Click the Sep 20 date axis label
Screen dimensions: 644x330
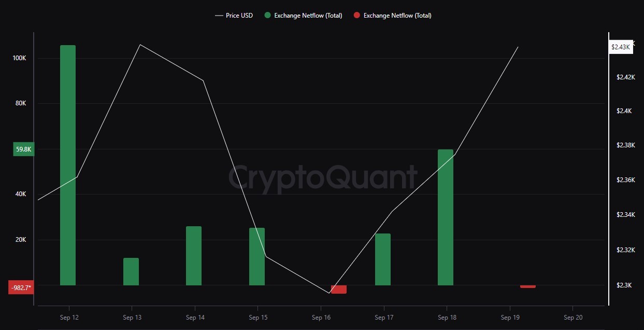[573, 317]
